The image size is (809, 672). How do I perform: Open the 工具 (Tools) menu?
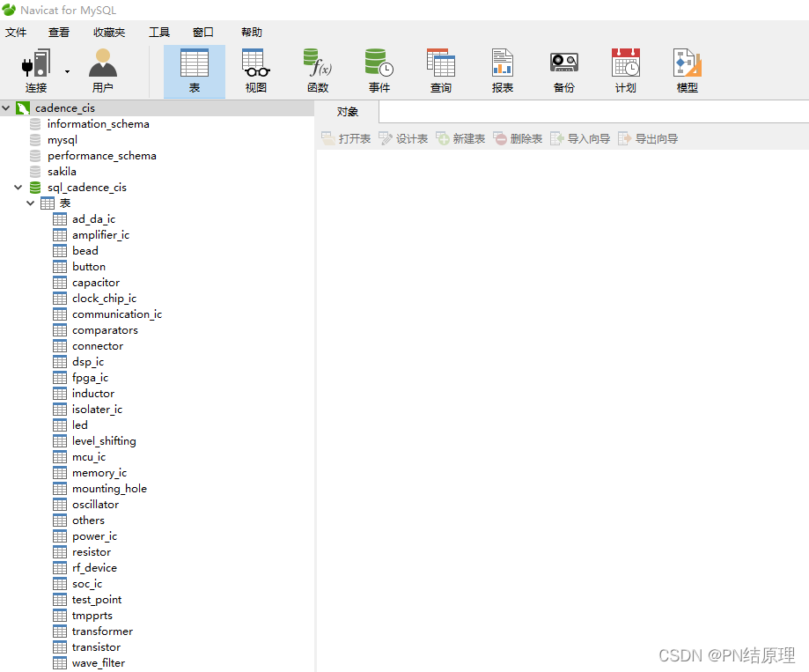159,33
